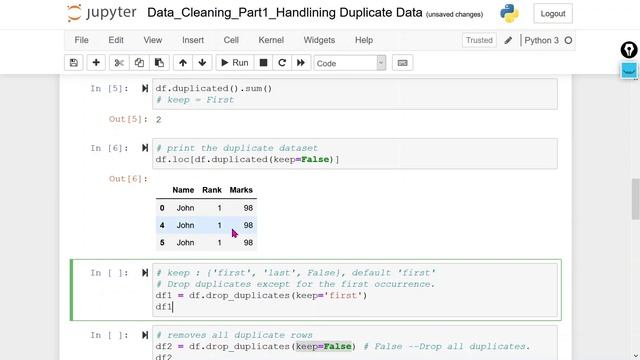This screenshot has width=640, height=360.
Task: Interrupt the kernel with stop icon
Action: (x=263, y=63)
